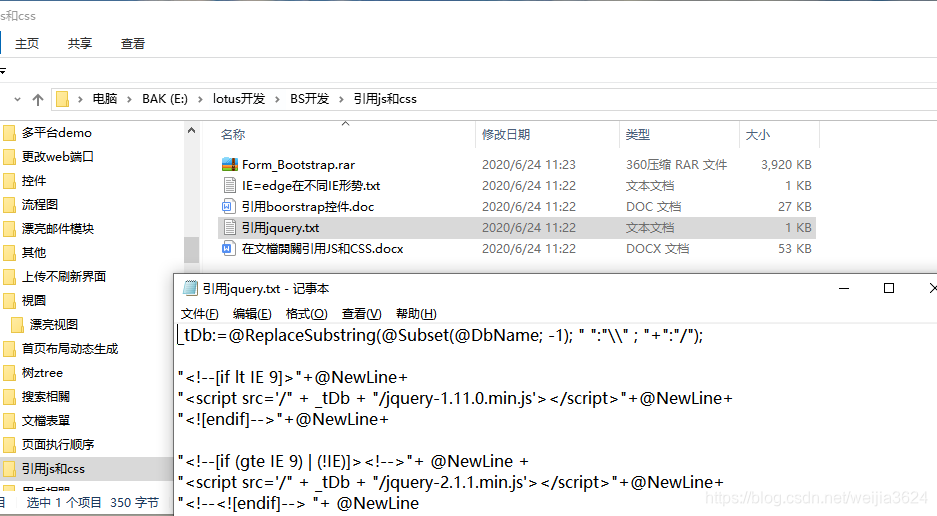Click the 树ztree folder icon in sidebar
The width and height of the screenshot is (937, 516).
pyautogui.click(x=10, y=373)
